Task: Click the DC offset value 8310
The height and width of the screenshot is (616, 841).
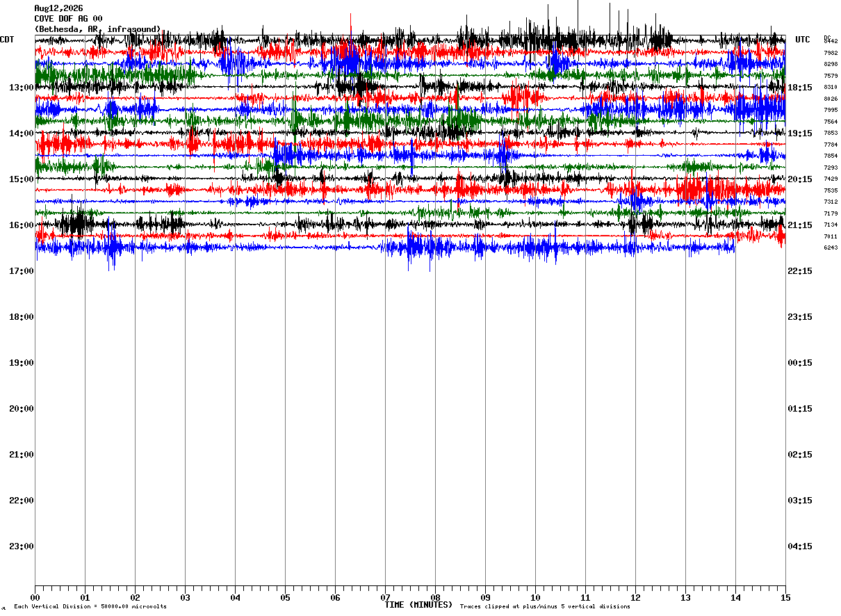Action: click(x=831, y=87)
